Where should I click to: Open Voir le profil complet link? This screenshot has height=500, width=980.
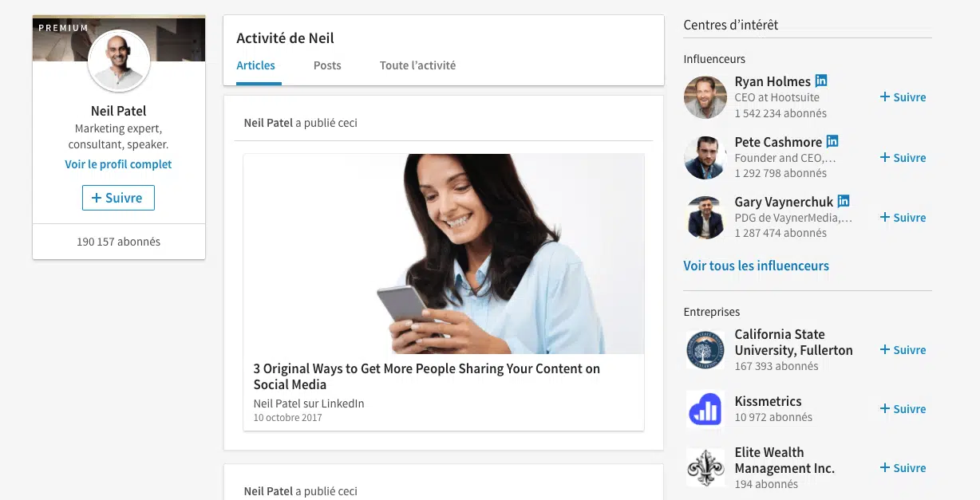click(x=118, y=164)
